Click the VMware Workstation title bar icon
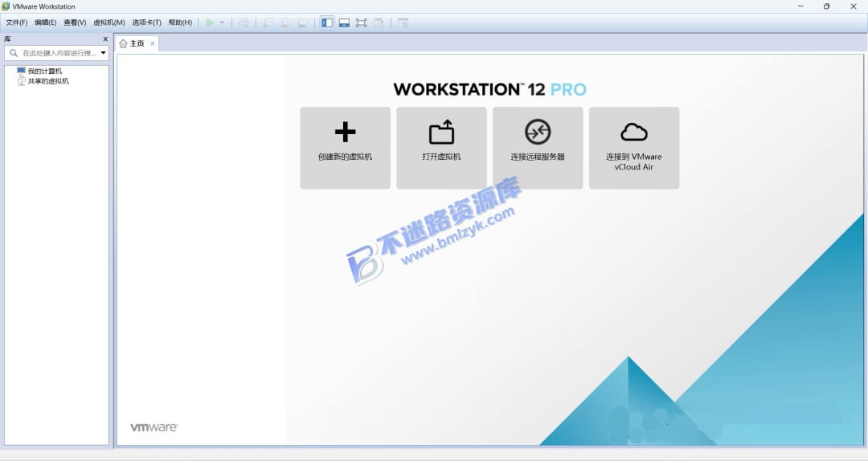868x461 pixels. pyautogui.click(x=6, y=6)
